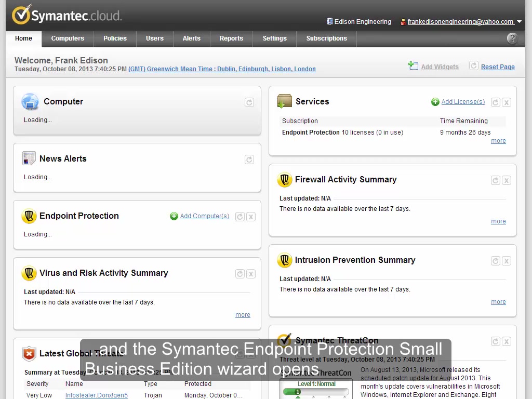The width and height of the screenshot is (532, 399).
Task: Click the Latest Global Threats icon
Action: coord(29,353)
